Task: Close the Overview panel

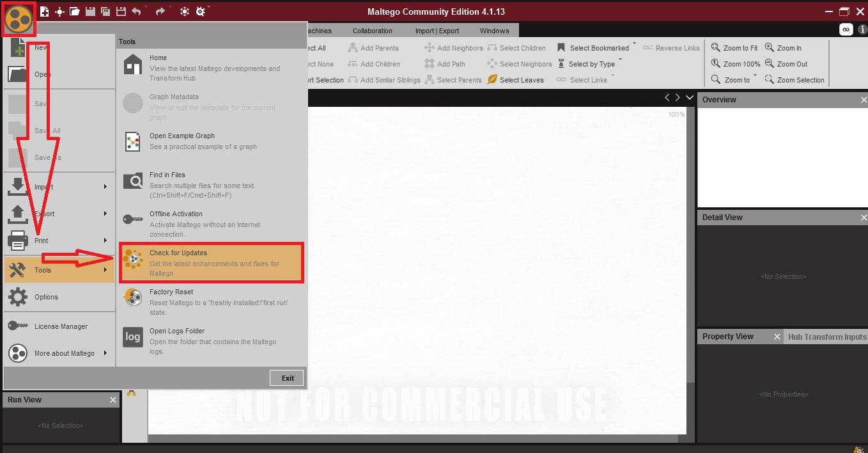Action: (x=864, y=100)
